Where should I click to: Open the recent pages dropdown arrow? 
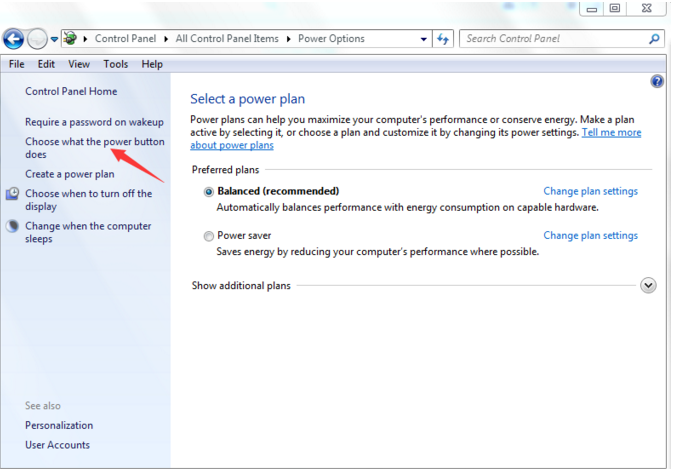pos(54,39)
